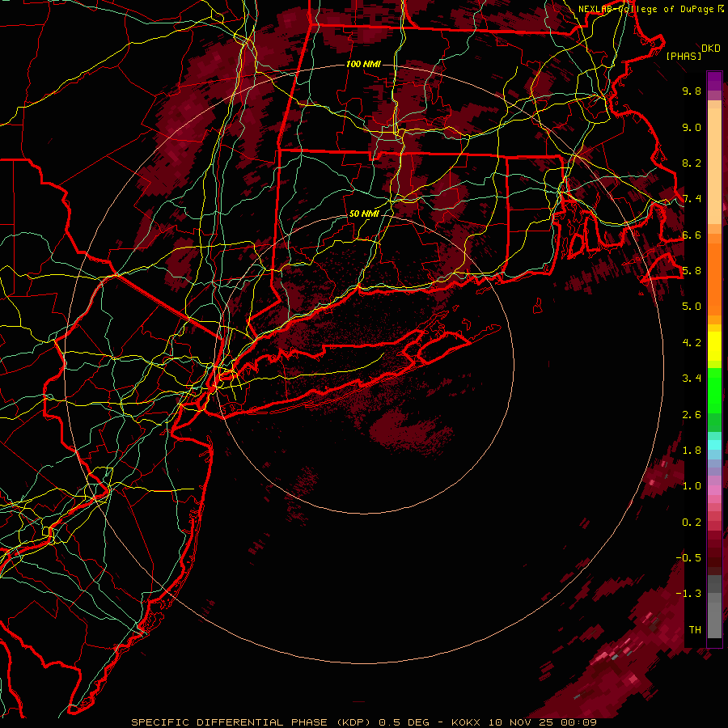
Task: Click the 50 NMI range ring label
Action: (363, 214)
